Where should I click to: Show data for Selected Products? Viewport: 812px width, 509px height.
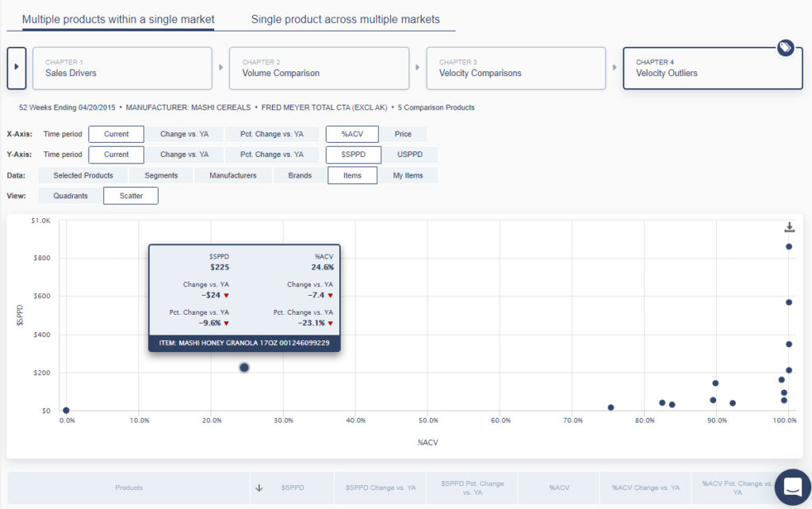(x=82, y=175)
